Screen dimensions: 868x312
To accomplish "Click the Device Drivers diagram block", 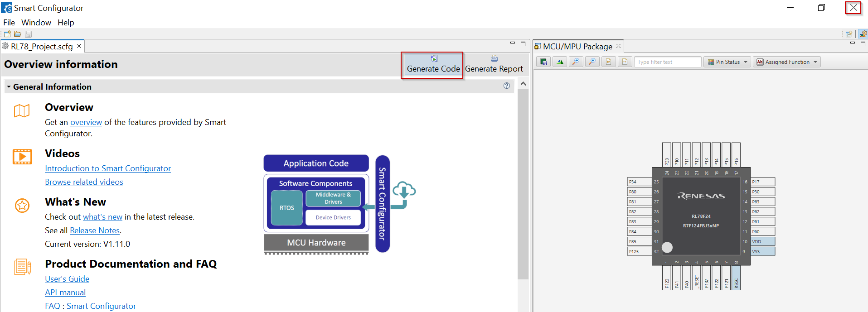I will pyautogui.click(x=333, y=217).
